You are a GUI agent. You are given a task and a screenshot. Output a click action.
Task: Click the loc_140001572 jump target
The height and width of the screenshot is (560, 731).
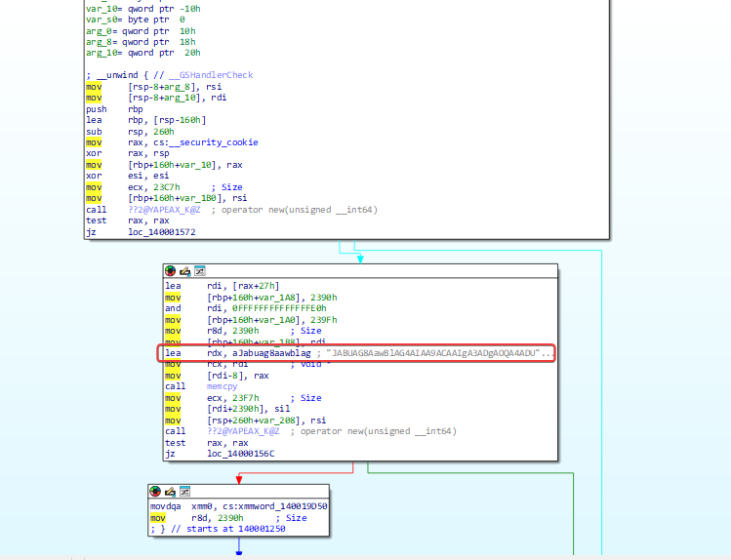coord(162,232)
